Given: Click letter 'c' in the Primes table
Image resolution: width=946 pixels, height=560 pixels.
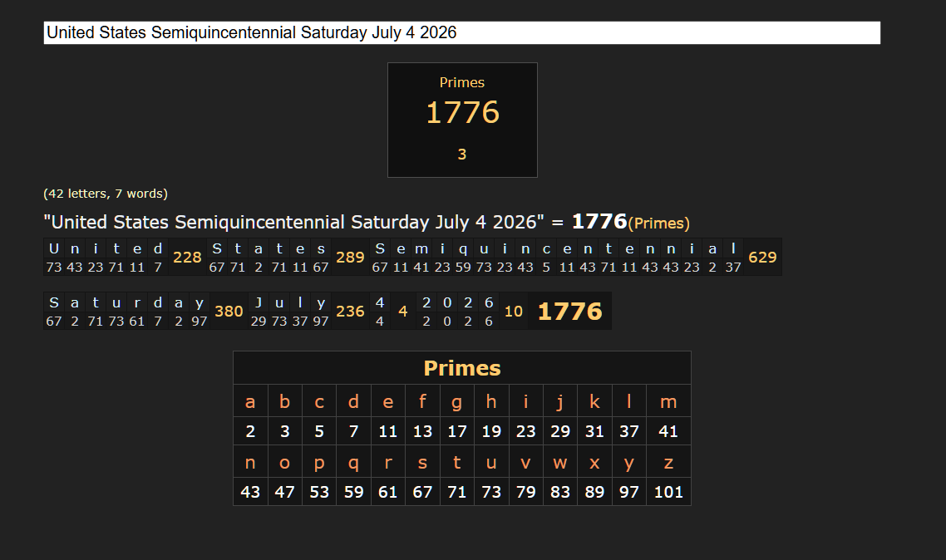Looking at the screenshot, I should click(319, 401).
